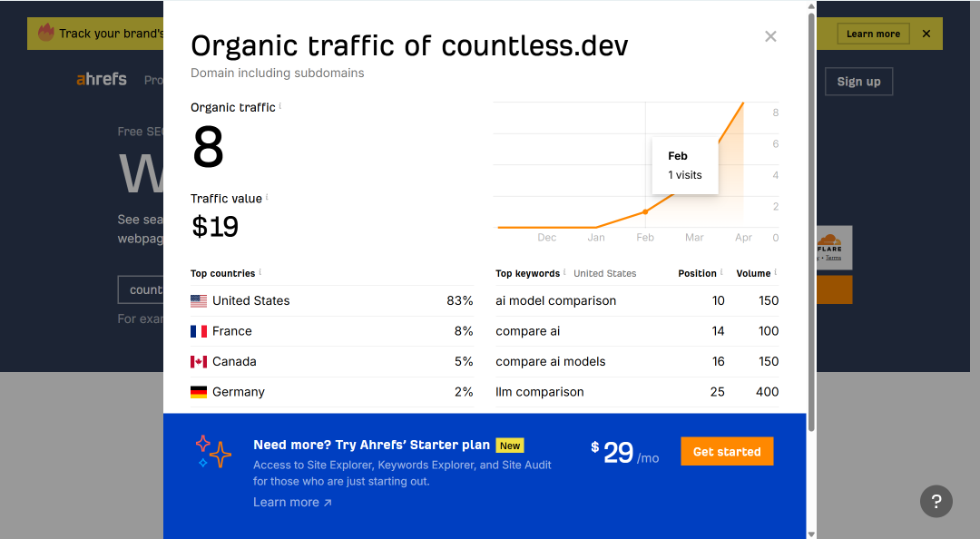Click the Volume column info icon
The height and width of the screenshot is (539, 980).
click(x=776, y=272)
